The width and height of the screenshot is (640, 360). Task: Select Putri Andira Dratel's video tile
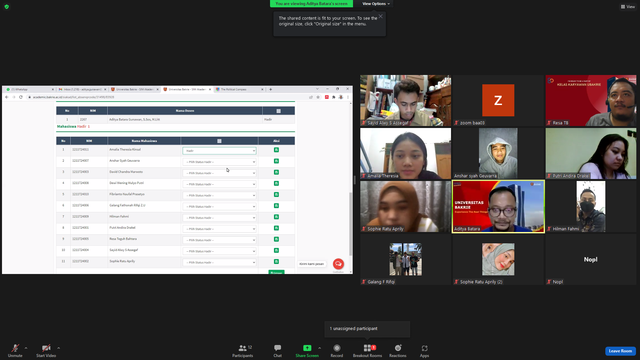591,153
